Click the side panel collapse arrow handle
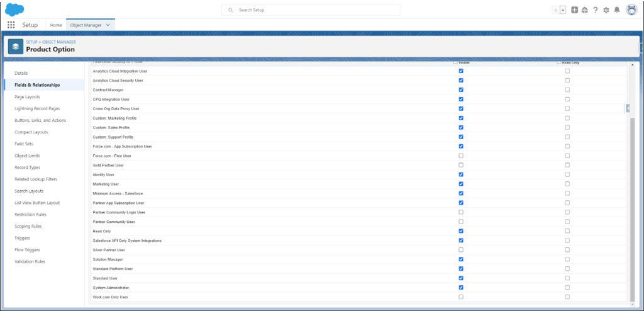 coord(628,108)
